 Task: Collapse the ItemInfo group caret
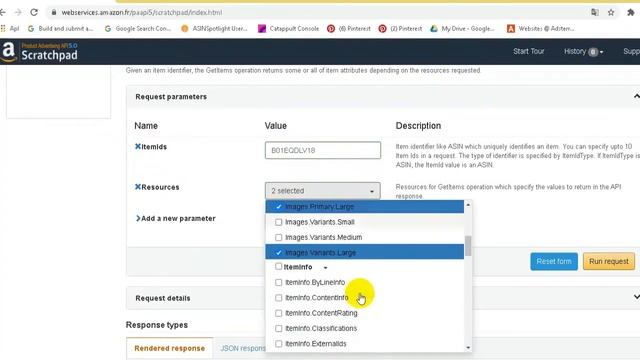(x=325, y=268)
